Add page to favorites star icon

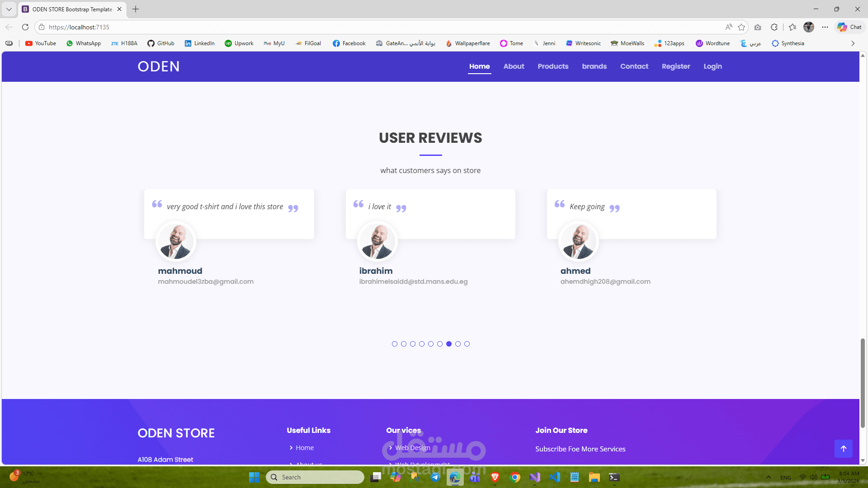tap(741, 27)
